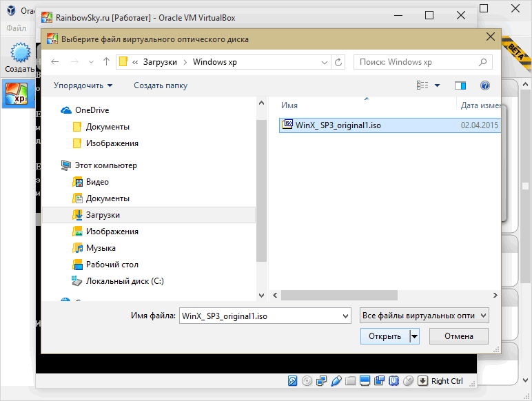Select WinX_ SP3_original1.iso file

click(x=389, y=125)
